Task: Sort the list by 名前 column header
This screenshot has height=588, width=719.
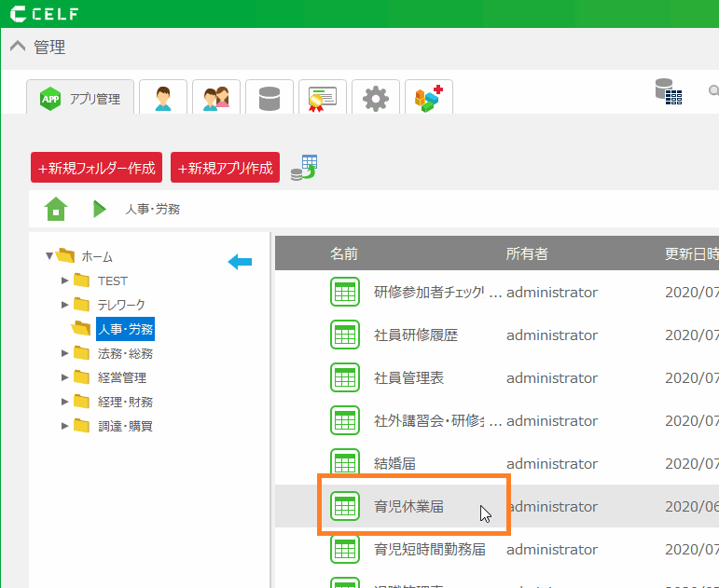Action: [344, 253]
